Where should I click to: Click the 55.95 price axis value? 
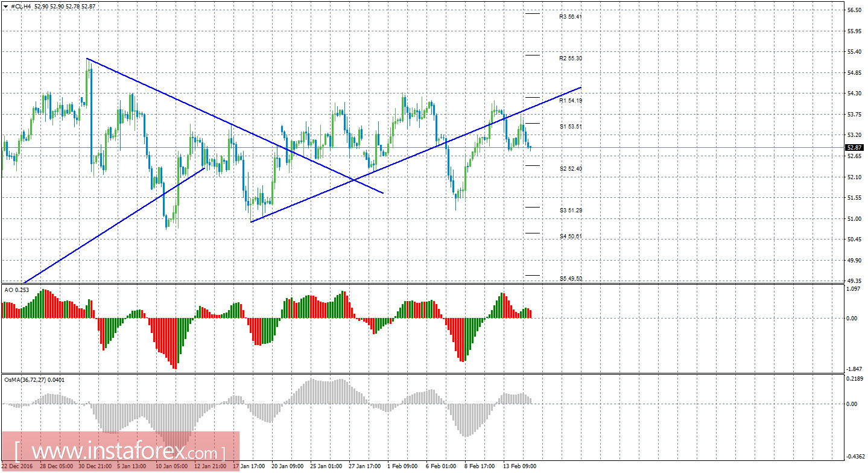click(854, 31)
